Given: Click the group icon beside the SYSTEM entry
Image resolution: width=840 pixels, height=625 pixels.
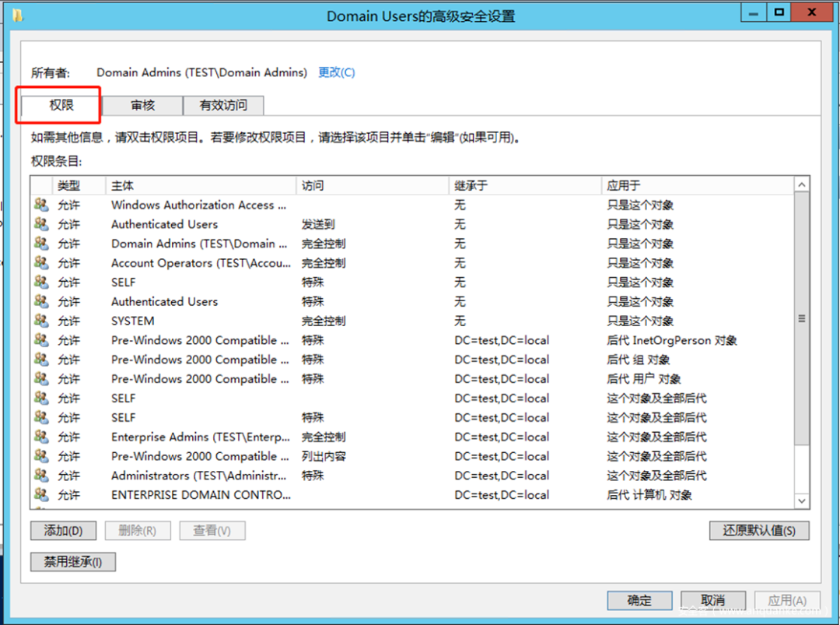Looking at the screenshot, I should point(41,321).
